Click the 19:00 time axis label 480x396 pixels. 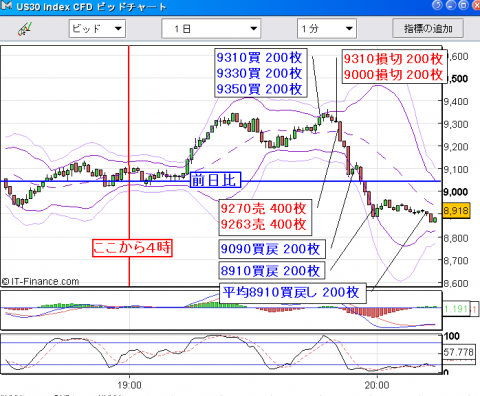point(129,385)
